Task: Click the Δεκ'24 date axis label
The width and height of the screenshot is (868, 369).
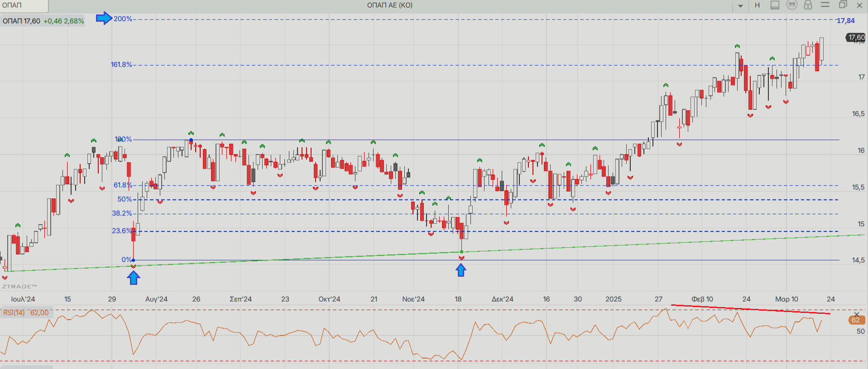Action: point(503,299)
